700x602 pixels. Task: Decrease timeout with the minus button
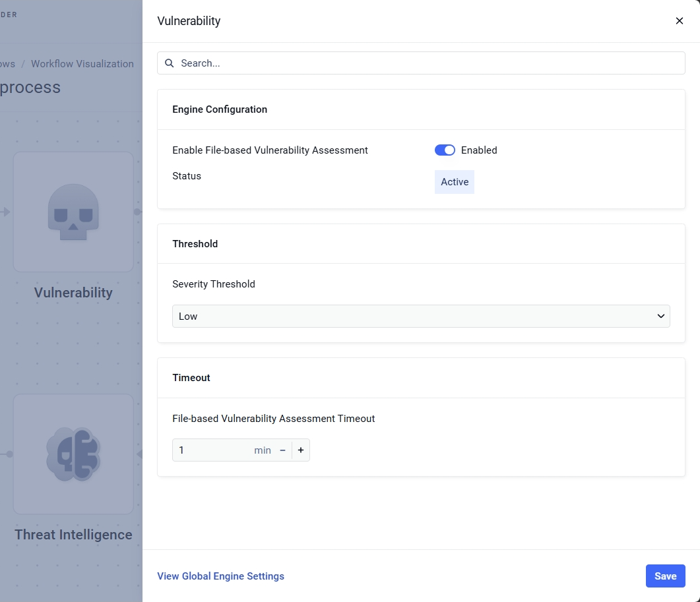pos(282,450)
